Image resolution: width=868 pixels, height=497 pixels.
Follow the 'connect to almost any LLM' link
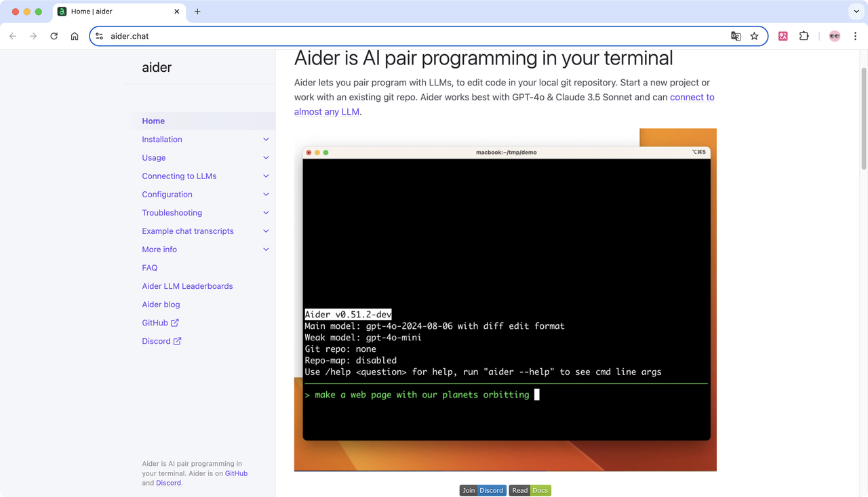[692, 97]
